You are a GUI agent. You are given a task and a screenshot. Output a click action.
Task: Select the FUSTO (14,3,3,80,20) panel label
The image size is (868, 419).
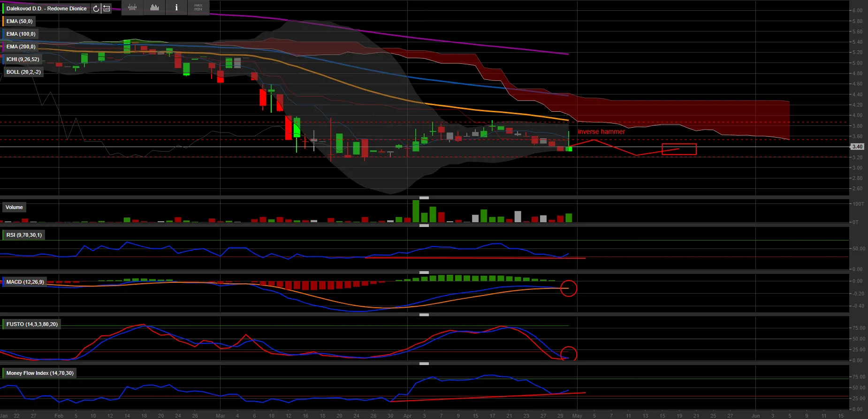click(x=32, y=324)
